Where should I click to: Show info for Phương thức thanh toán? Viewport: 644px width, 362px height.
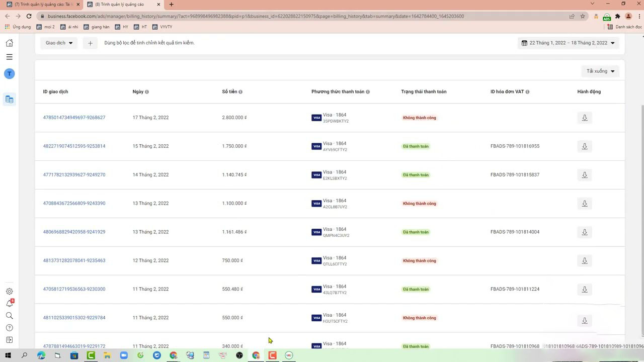[368, 92]
